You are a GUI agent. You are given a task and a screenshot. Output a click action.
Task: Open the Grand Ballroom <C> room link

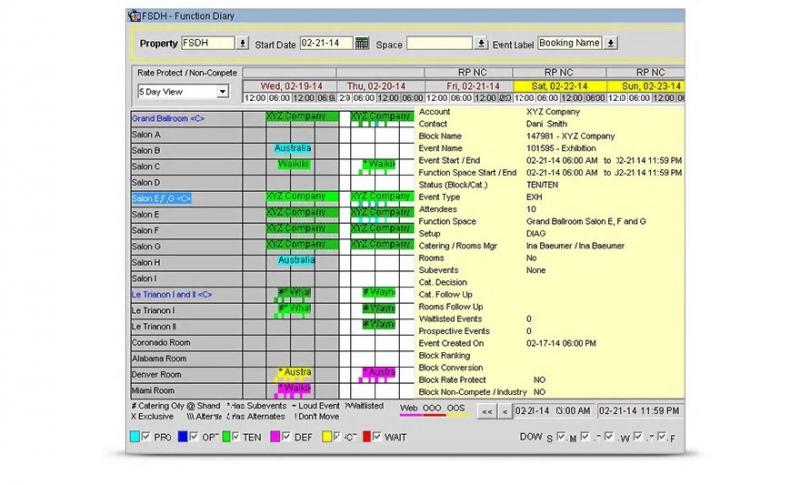[168, 118]
